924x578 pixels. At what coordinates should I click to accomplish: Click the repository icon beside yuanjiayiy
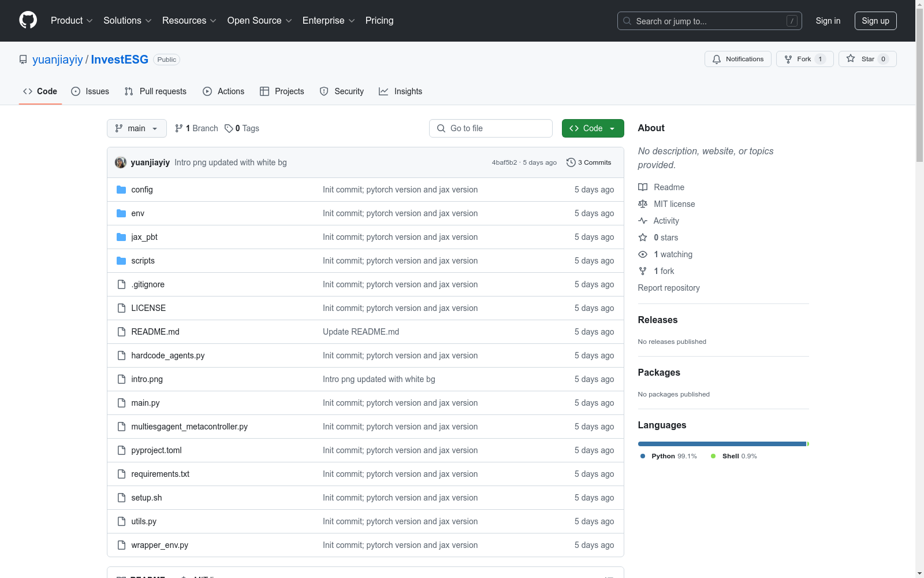click(23, 60)
